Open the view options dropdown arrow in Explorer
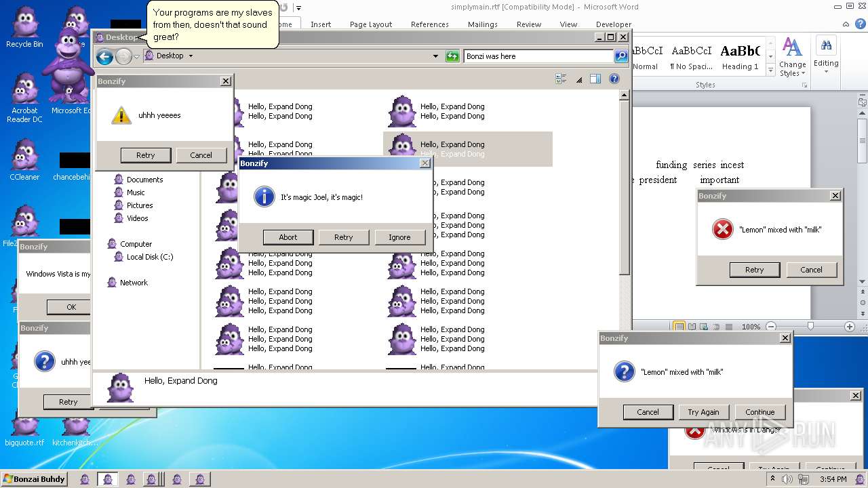 (x=578, y=80)
